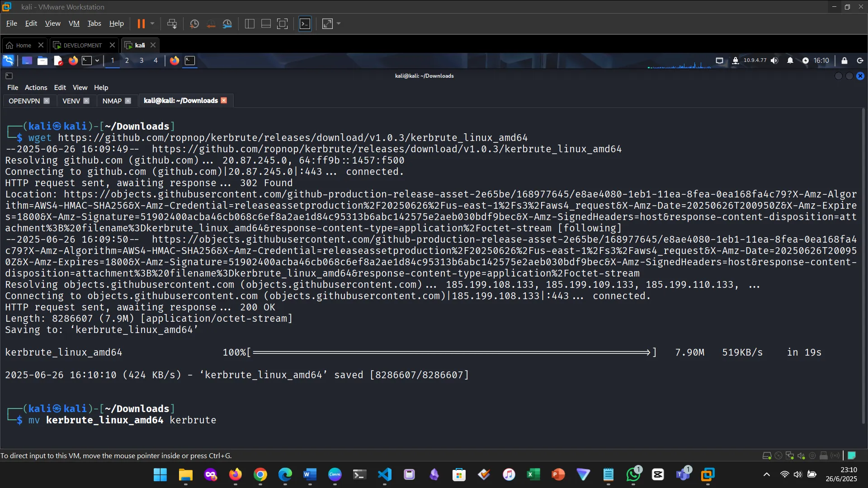Open the Actions menu in the terminal
Screen dimensions: 868x488
tap(36, 87)
